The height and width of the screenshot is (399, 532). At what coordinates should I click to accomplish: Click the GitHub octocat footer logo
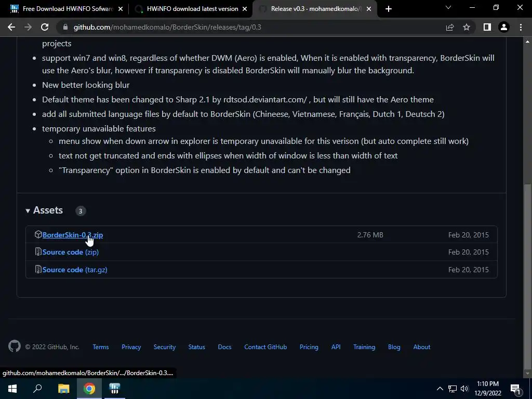(x=14, y=346)
